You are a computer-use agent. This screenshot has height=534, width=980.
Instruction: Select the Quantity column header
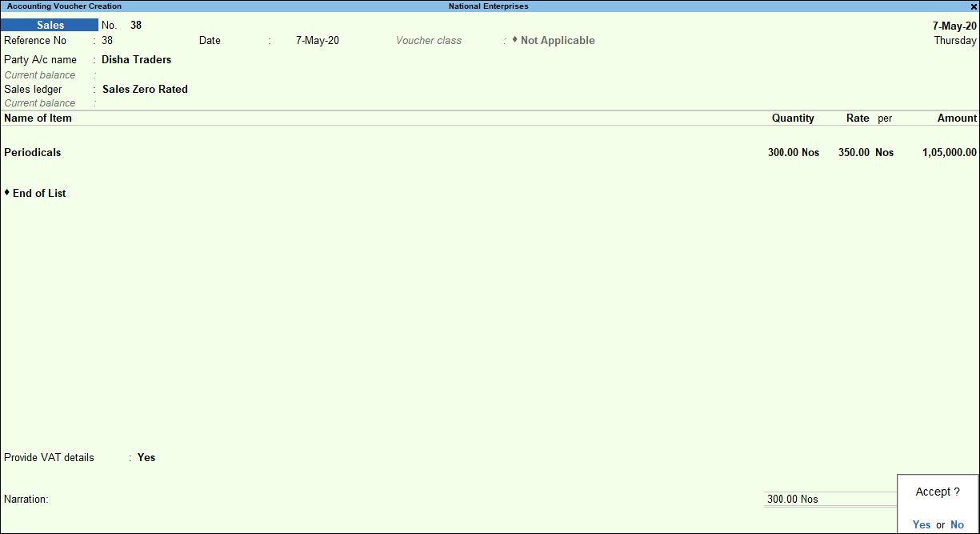[x=792, y=118]
